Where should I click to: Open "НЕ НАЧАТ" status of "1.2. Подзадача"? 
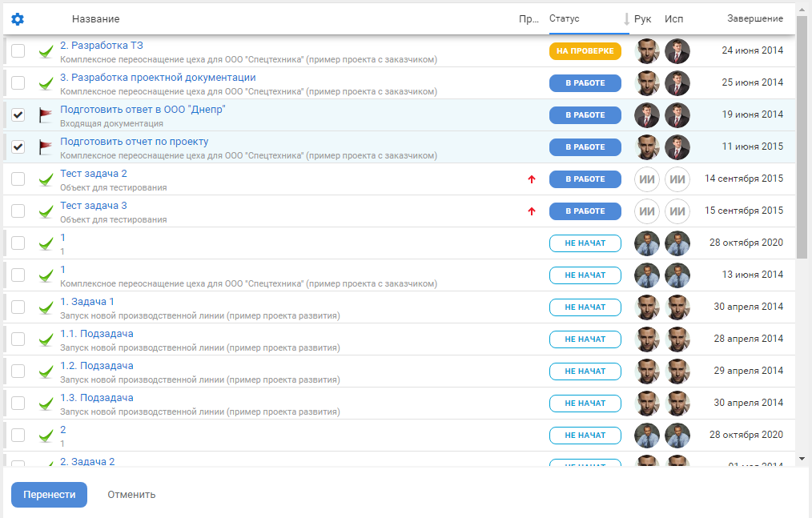[585, 371]
